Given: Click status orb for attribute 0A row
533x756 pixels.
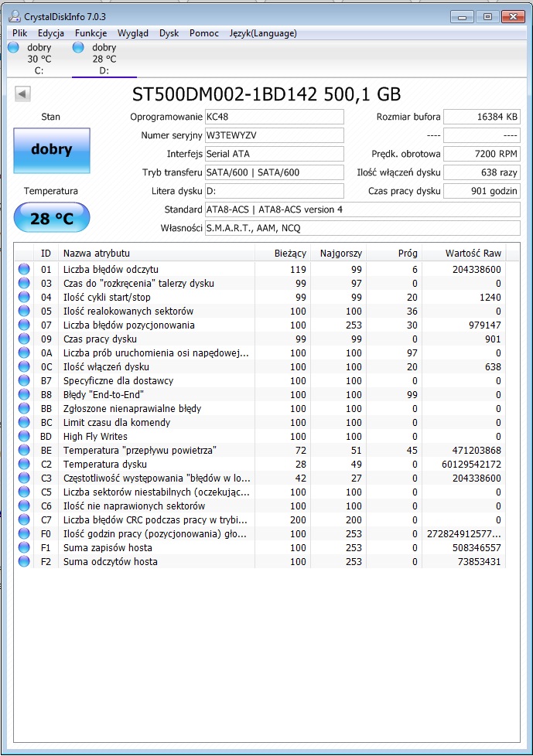Looking at the screenshot, I should click(x=24, y=353).
